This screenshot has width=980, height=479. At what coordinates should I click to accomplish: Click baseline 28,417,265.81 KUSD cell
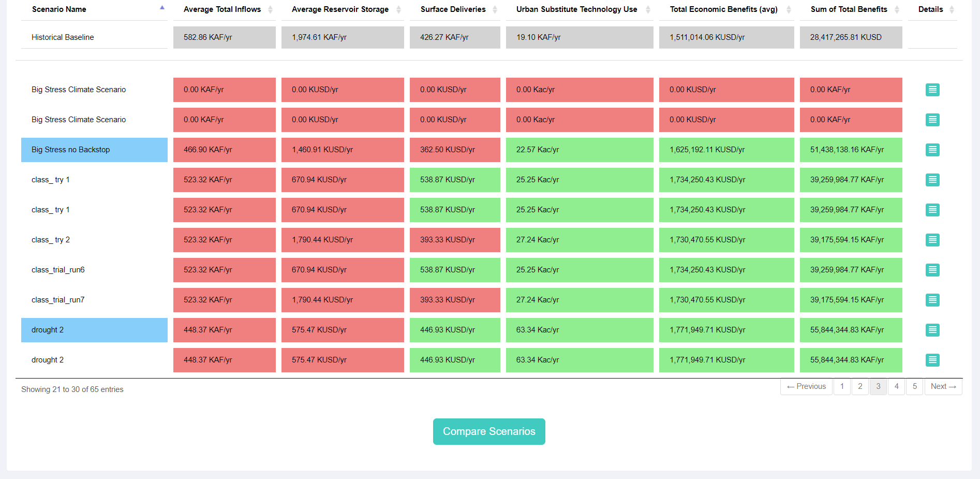(x=851, y=37)
